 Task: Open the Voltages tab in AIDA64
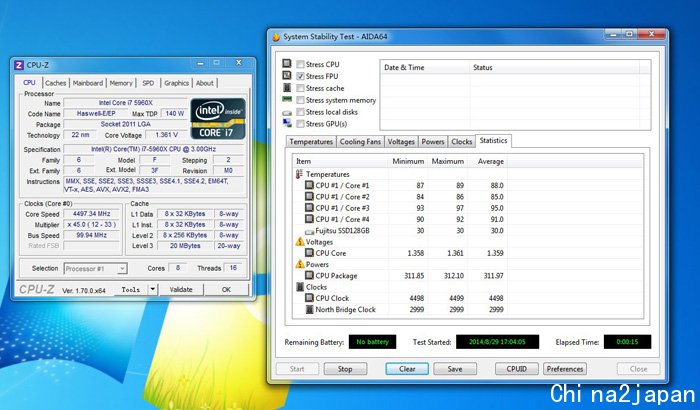[401, 142]
